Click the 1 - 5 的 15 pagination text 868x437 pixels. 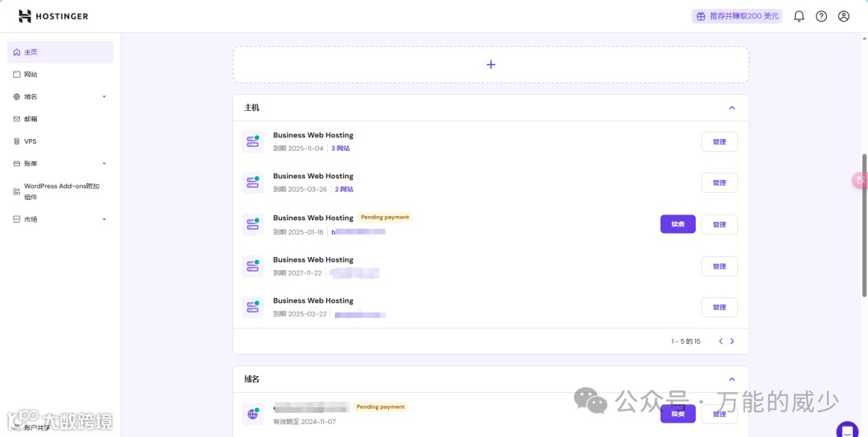coord(686,341)
